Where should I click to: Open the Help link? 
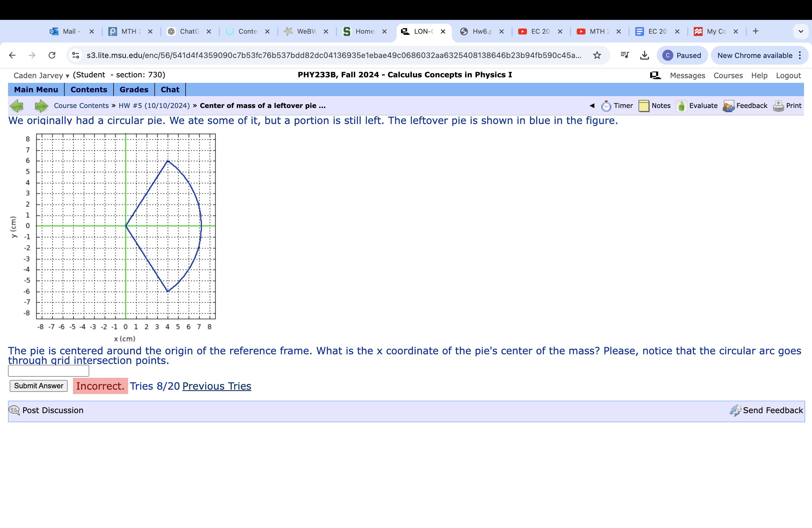click(x=759, y=75)
